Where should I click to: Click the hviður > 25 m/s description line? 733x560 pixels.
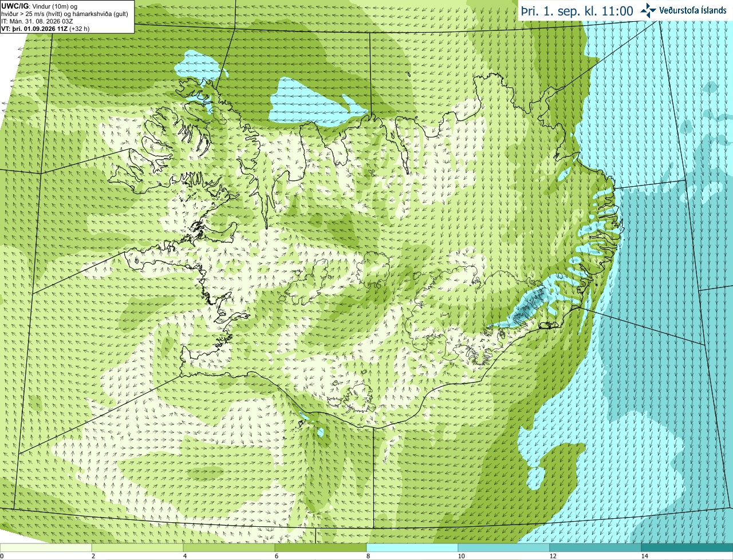(x=65, y=14)
